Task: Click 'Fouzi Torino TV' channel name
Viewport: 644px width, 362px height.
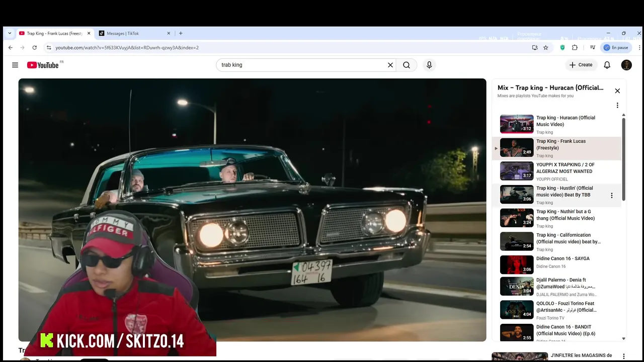Action: [550, 318]
